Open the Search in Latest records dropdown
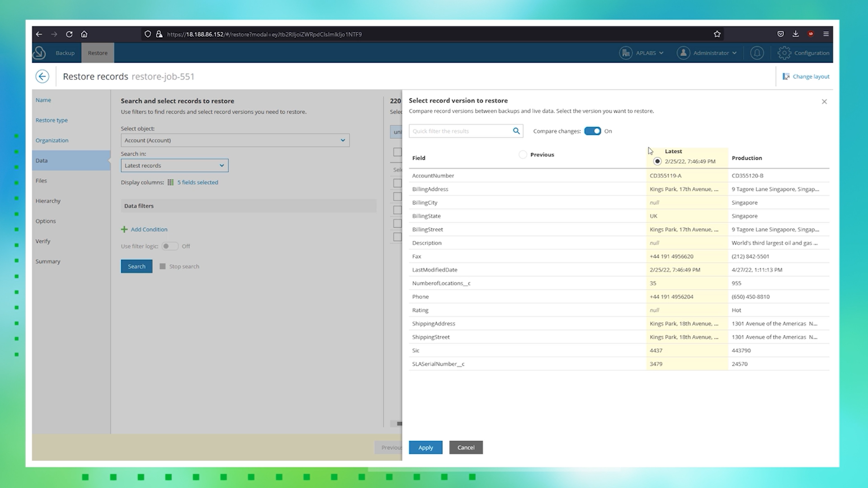The image size is (868, 488). pos(175,165)
